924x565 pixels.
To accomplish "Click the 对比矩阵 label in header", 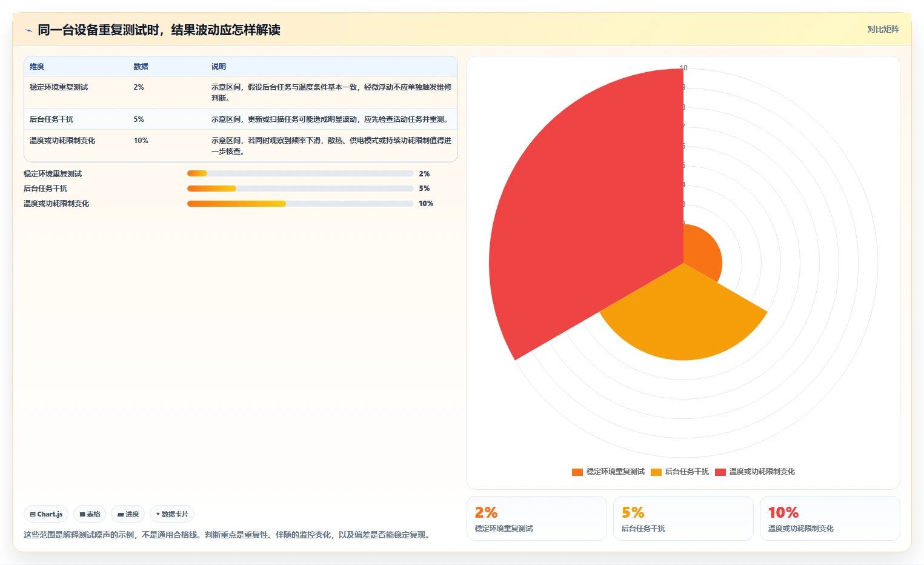I will pos(883,29).
